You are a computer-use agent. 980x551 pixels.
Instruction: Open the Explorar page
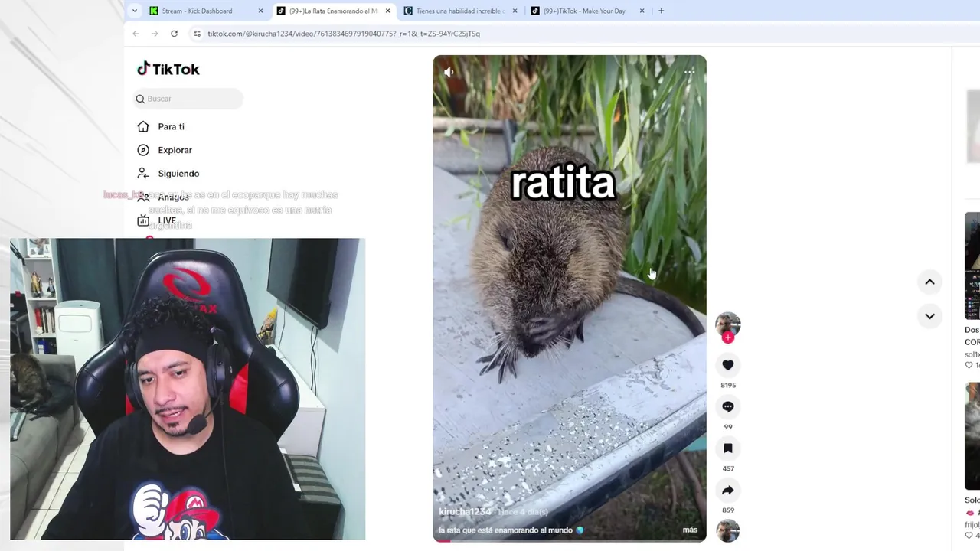(175, 150)
